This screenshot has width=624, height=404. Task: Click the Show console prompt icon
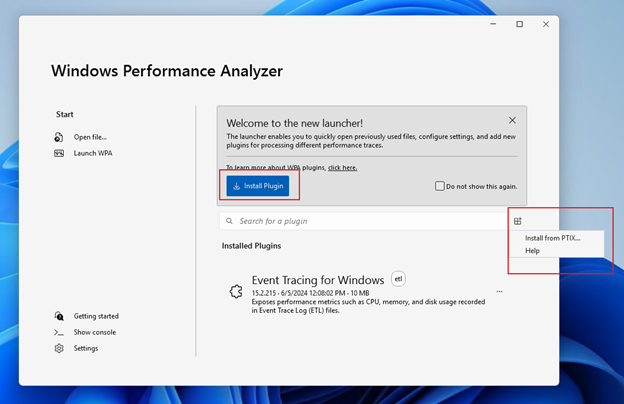click(59, 332)
